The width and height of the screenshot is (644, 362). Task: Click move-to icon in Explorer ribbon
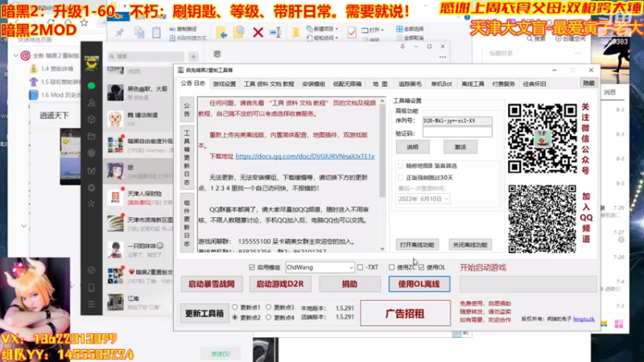221,32
